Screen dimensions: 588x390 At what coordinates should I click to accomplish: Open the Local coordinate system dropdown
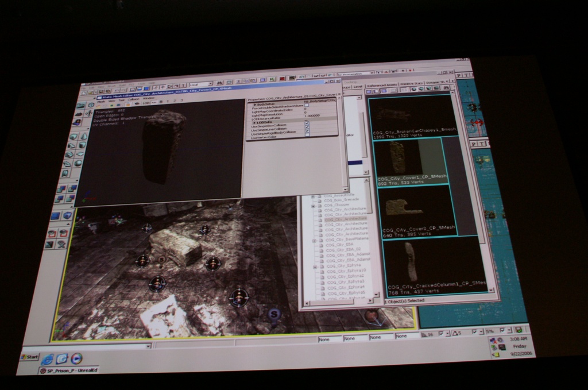click(202, 84)
